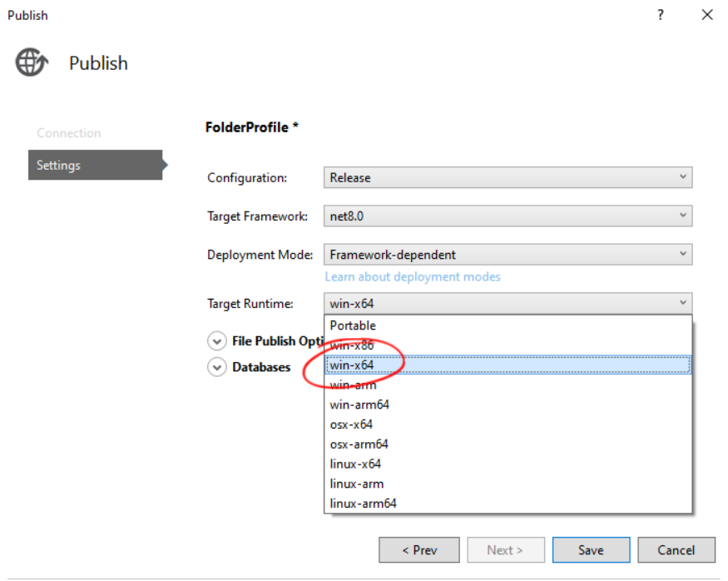
Task: Choose osx-arm64 in the runtime list
Action: [508, 444]
